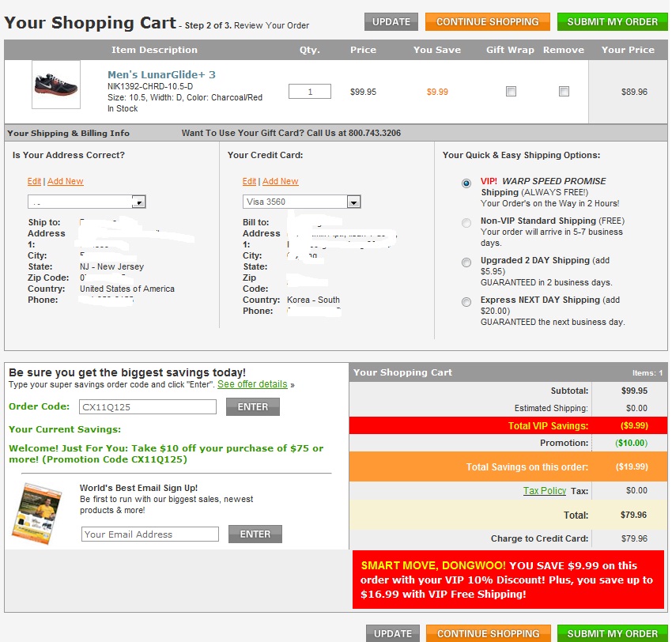Select Upgraded 2 DAY Shipping option
672x642 pixels.
pyautogui.click(x=466, y=262)
